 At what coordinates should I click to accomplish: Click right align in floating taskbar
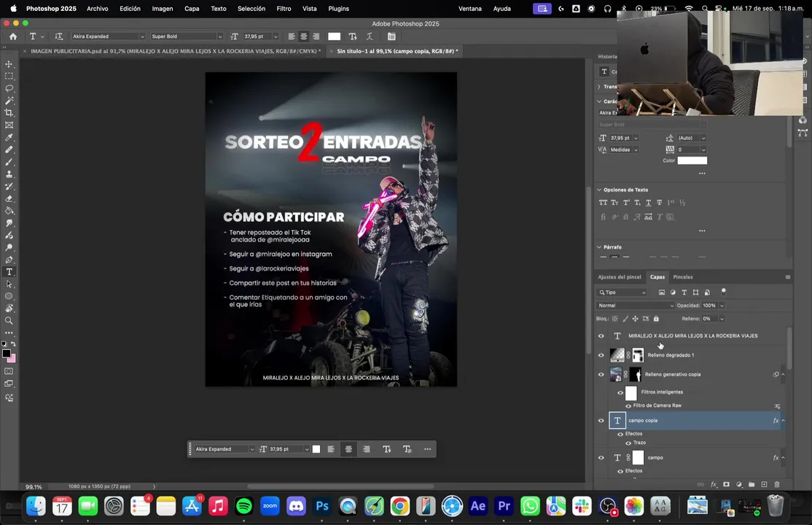(x=366, y=449)
